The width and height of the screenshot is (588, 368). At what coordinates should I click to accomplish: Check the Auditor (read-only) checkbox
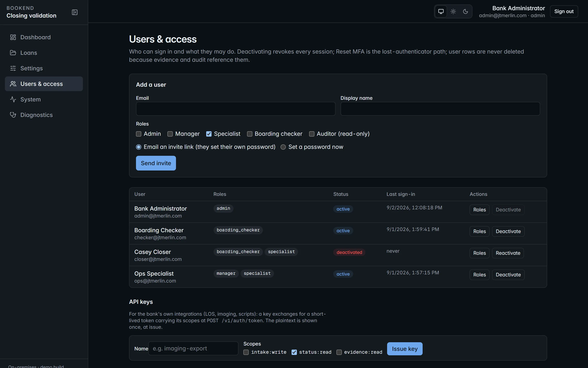tap(312, 134)
